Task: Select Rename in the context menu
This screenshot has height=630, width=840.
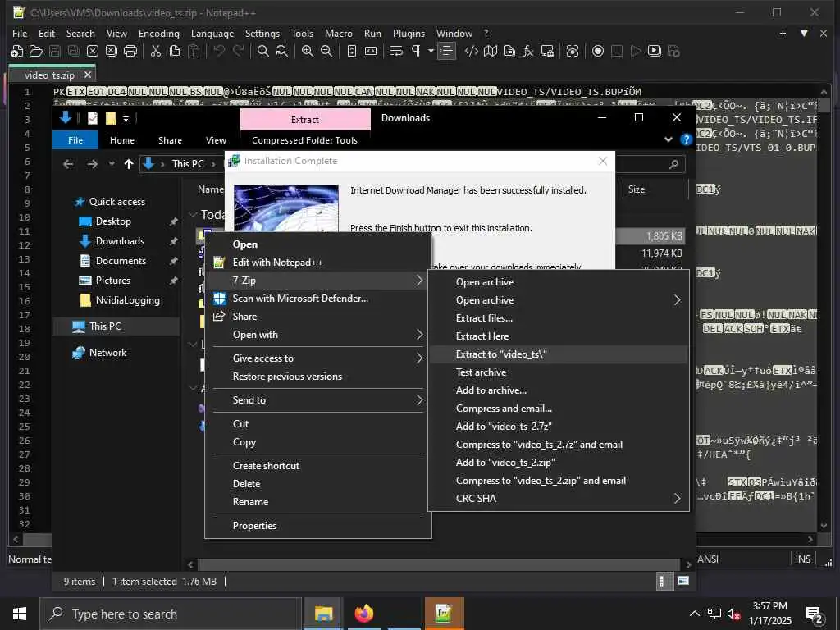Action: [317, 502]
